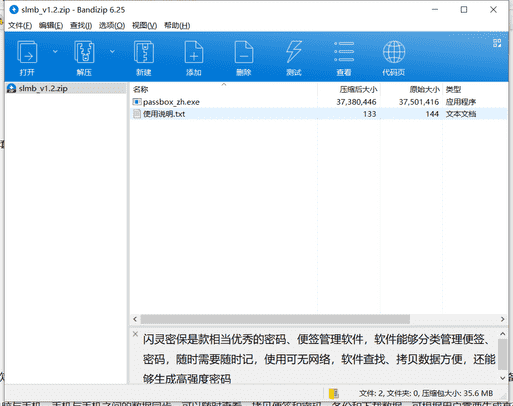Maximize the Bandizip window
Image resolution: width=513 pixels, height=406 pixels.
click(x=464, y=10)
